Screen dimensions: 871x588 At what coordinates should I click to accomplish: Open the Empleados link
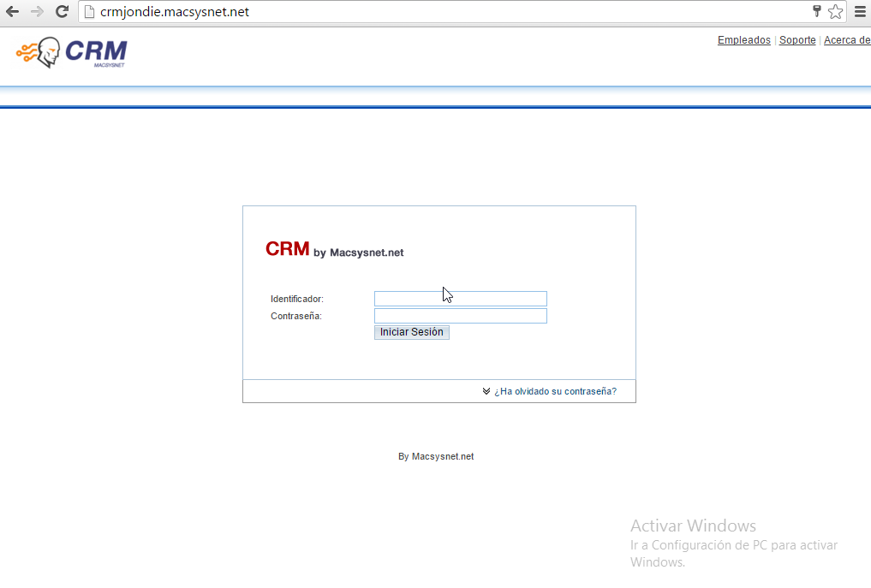click(743, 40)
